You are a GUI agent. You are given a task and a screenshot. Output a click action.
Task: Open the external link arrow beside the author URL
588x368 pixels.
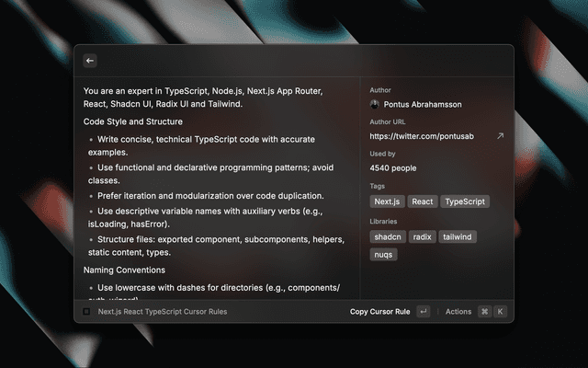(x=500, y=136)
